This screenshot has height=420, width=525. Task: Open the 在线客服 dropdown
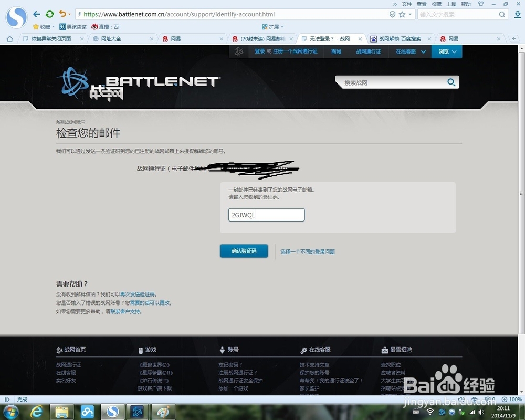[411, 51]
